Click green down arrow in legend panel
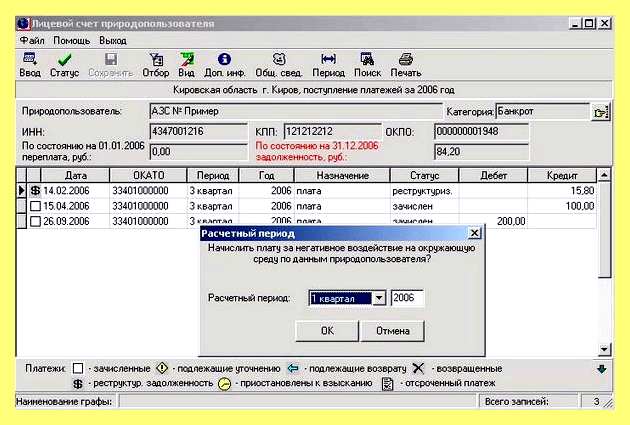Viewport: 630px width, 425px height. coord(601,369)
